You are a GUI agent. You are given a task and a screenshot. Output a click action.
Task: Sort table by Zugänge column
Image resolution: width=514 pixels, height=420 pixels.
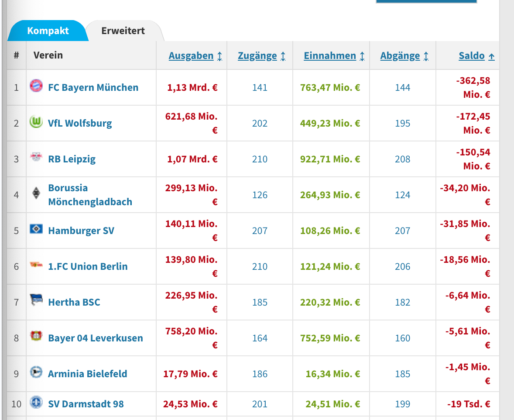[x=257, y=56]
